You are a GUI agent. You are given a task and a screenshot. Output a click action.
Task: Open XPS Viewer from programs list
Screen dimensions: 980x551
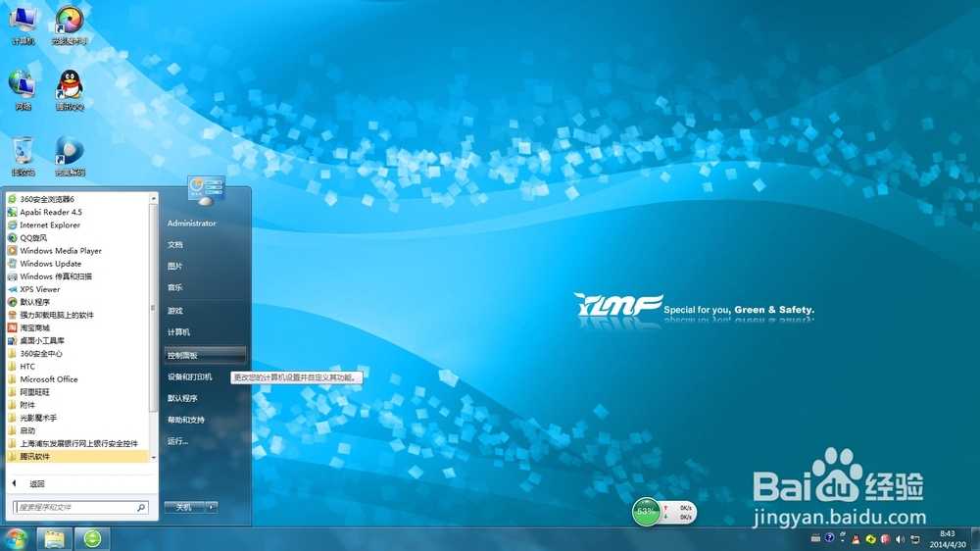[77, 289]
